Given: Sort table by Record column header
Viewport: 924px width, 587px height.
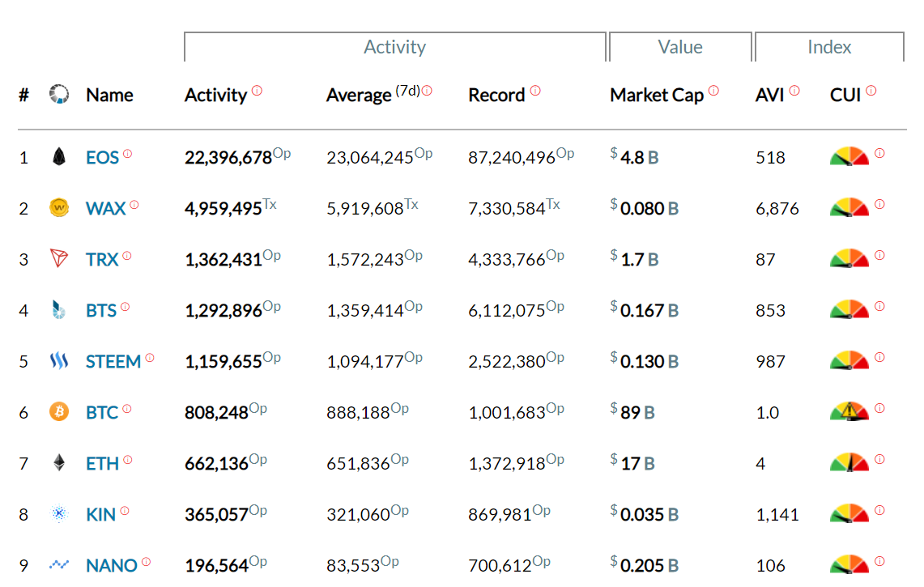Looking at the screenshot, I should click(x=496, y=96).
